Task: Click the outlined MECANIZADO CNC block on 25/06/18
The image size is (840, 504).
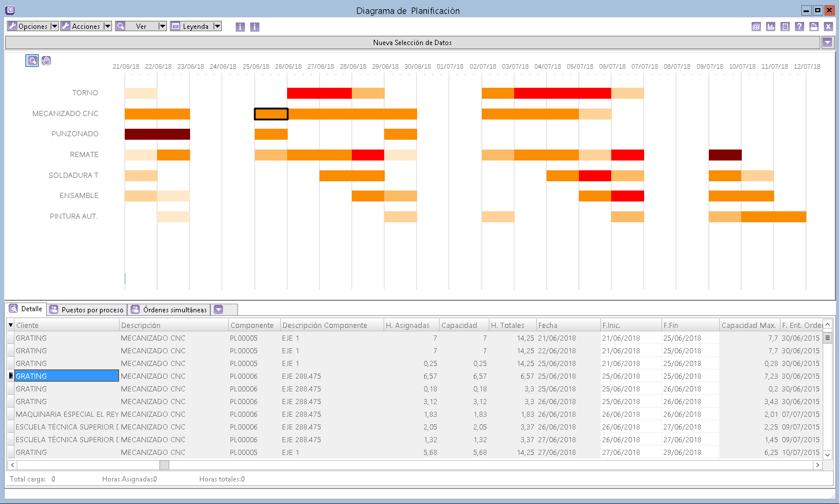Action: 271,114
